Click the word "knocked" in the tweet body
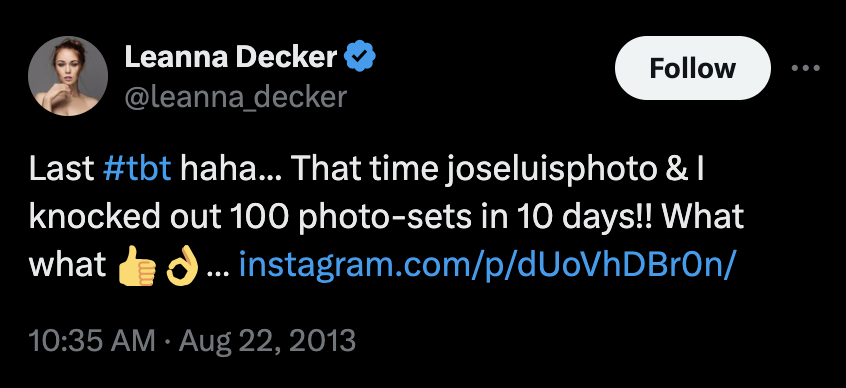The image size is (846, 388). 94,217
